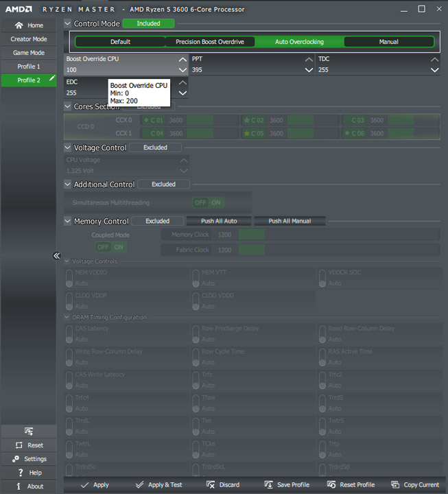Switch Simultaneous Multithreading to OFF
Image resolution: width=448 pixels, height=494 pixels.
(200, 202)
